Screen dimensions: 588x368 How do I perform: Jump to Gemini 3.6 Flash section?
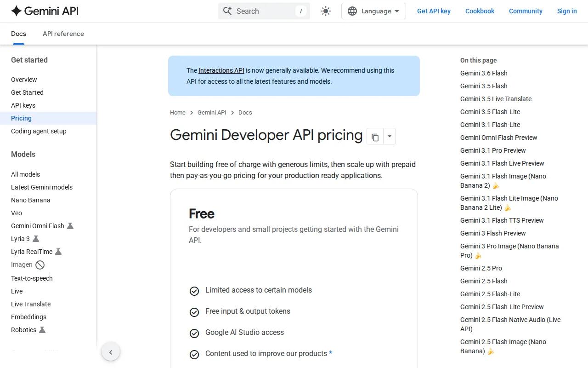click(484, 73)
